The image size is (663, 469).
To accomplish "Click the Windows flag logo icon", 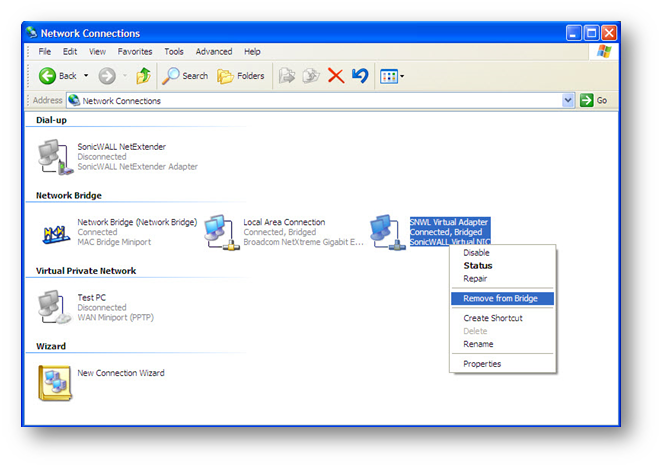I will click(604, 52).
